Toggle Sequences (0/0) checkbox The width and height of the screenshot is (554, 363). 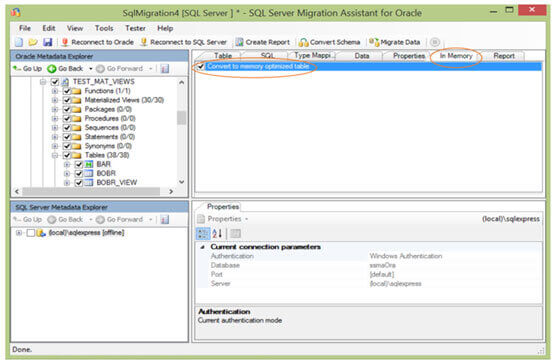point(66,128)
